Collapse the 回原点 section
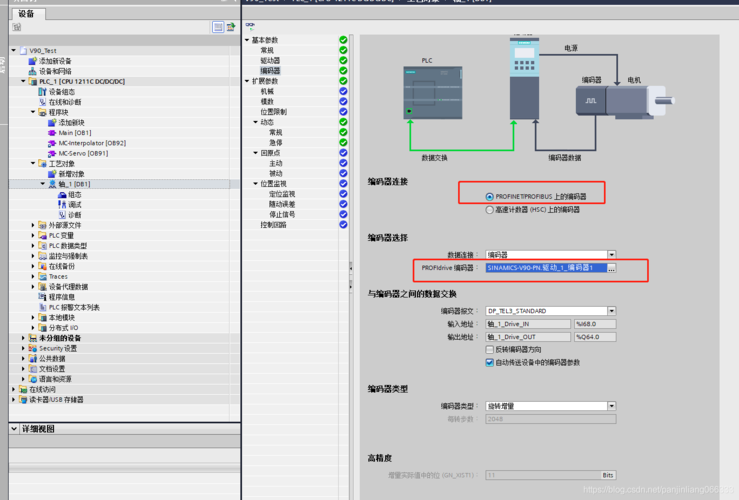The image size is (739, 500). (255, 153)
